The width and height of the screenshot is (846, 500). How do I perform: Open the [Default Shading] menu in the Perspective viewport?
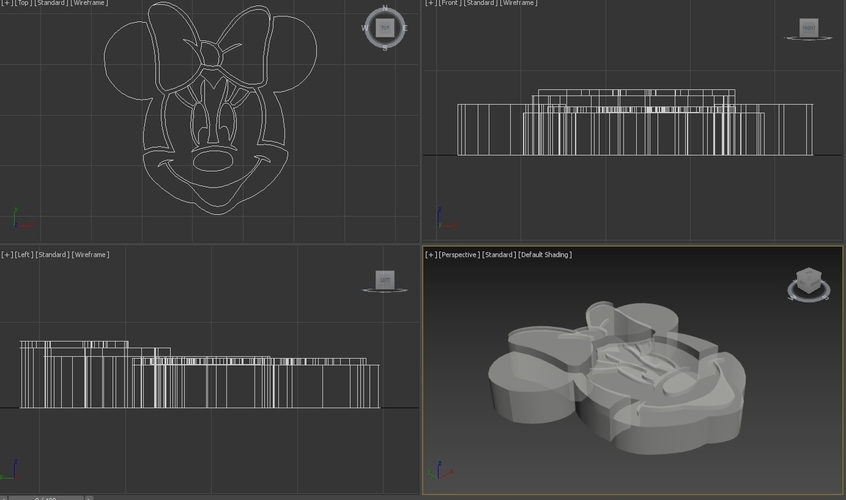[x=545, y=255]
